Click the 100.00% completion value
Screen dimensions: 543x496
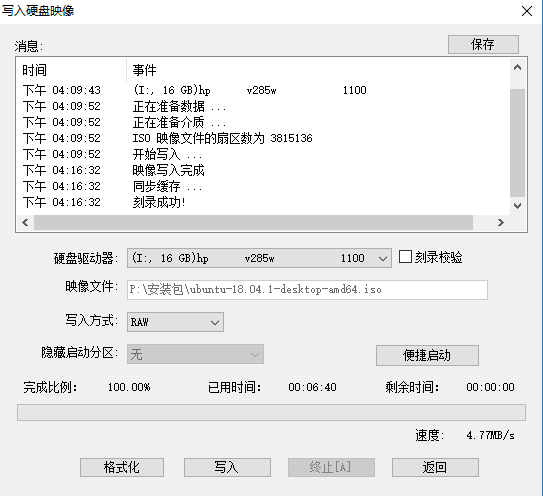(129, 387)
